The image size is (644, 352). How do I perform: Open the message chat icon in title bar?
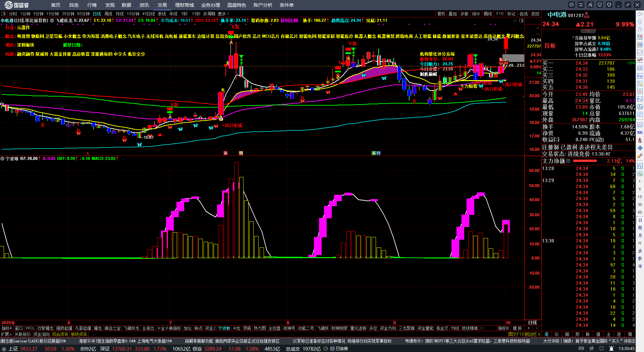[572, 5]
